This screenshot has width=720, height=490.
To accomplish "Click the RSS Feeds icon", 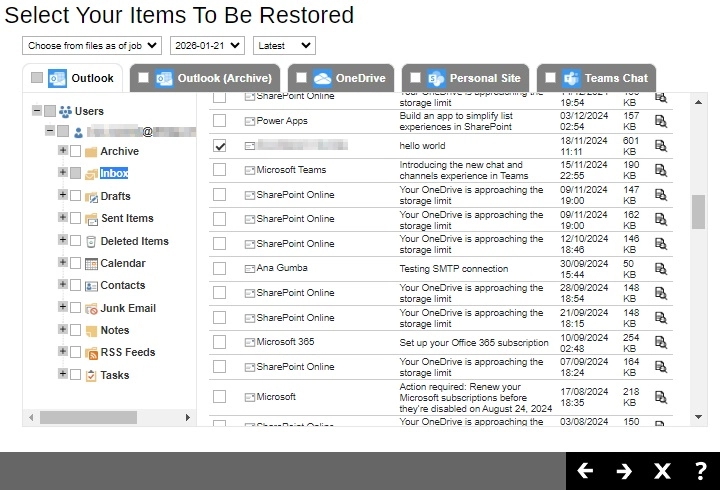I will coord(91,353).
